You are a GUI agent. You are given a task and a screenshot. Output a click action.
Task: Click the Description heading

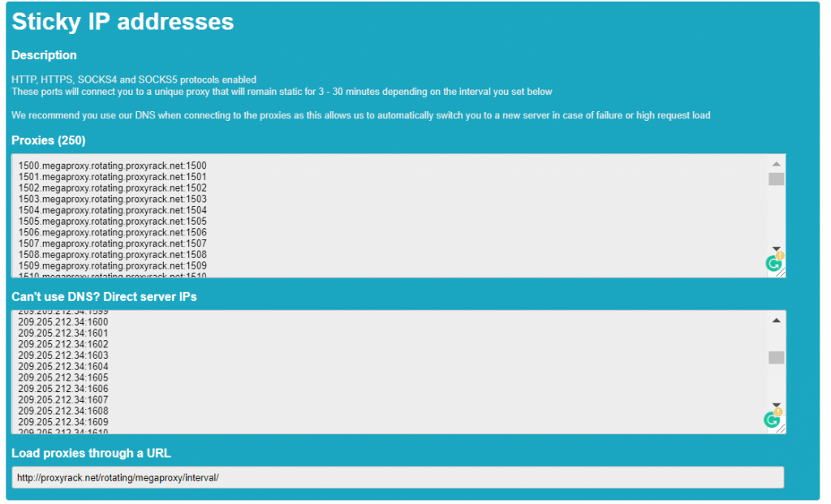tap(44, 55)
